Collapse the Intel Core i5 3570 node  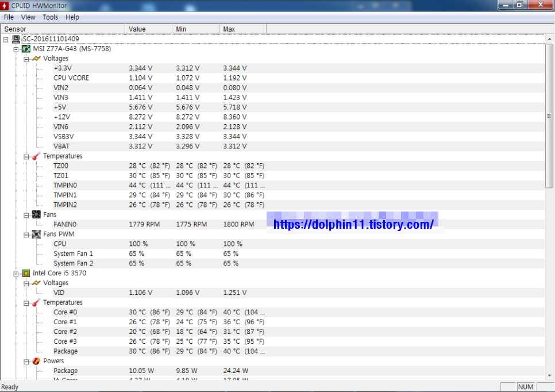(16, 274)
